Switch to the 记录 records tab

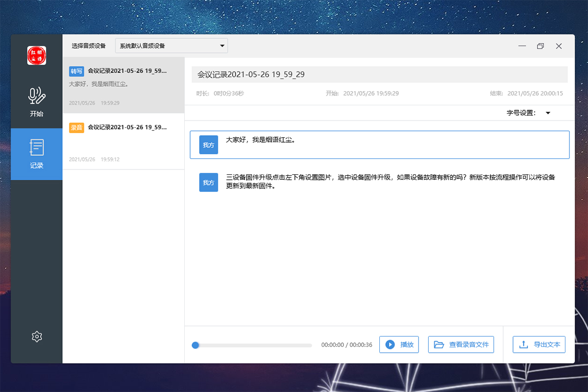(x=36, y=154)
